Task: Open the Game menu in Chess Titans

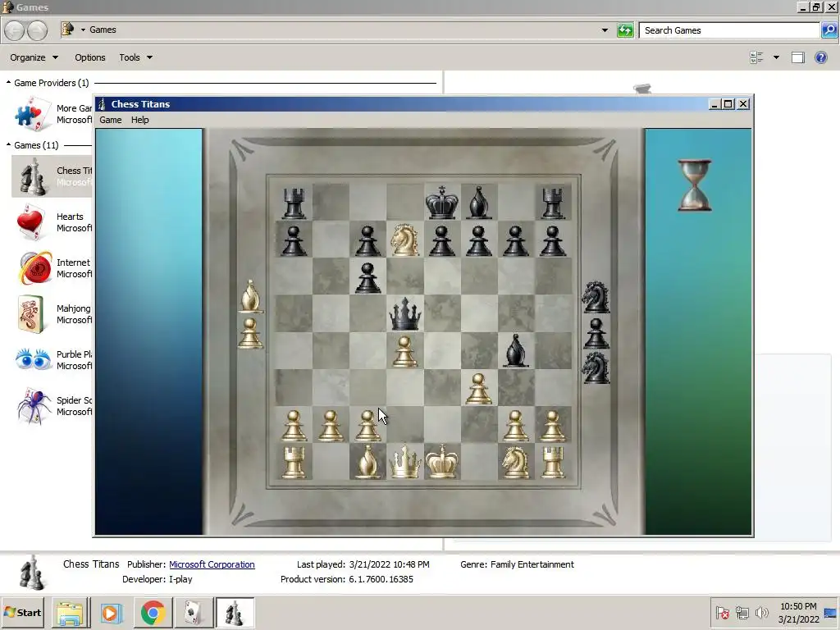Action: 111,120
